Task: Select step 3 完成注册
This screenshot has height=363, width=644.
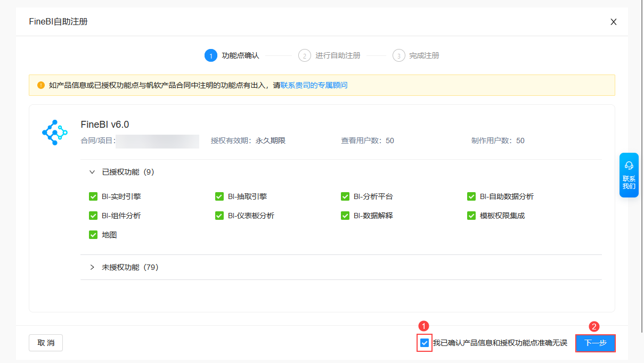Action: point(416,55)
